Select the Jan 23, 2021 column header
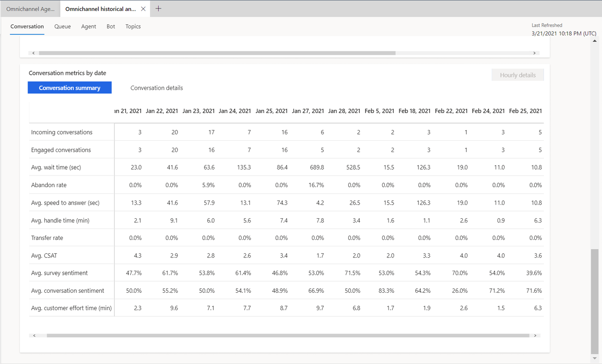 point(198,111)
